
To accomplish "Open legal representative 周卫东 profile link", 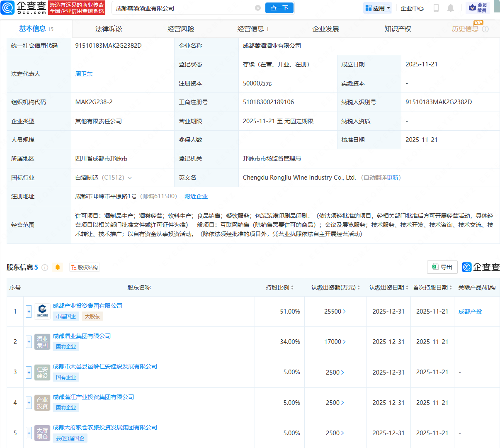I will [x=84, y=74].
